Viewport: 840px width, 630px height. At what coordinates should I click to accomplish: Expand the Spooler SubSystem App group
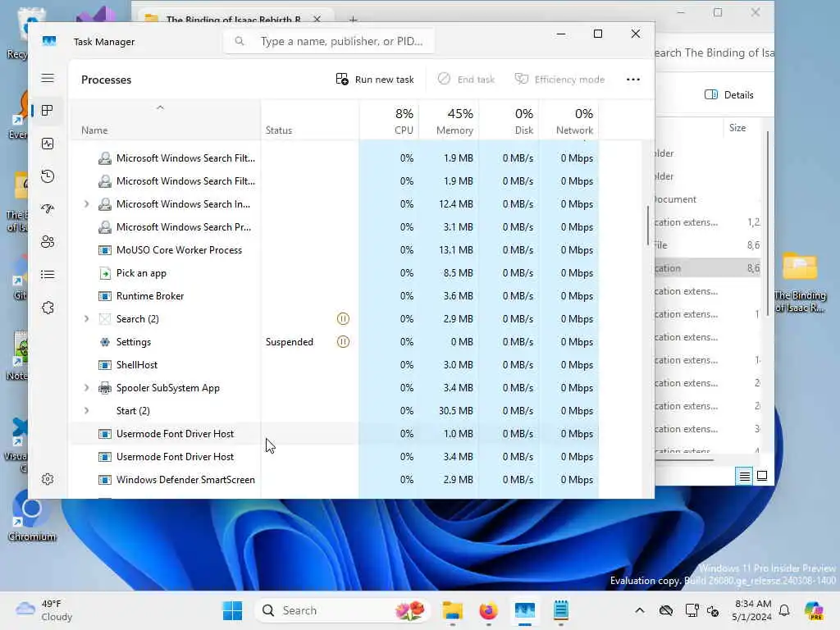pos(86,388)
